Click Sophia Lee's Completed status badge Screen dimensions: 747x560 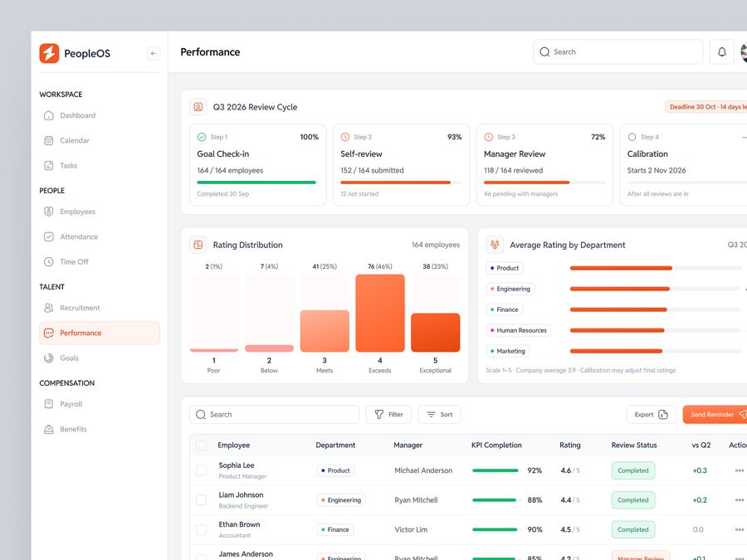[633, 470]
